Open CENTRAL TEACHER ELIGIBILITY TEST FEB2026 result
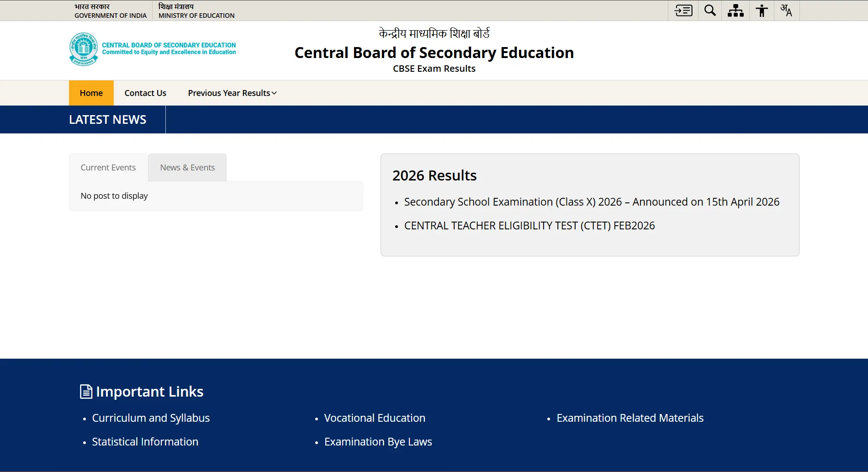 point(529,225)
